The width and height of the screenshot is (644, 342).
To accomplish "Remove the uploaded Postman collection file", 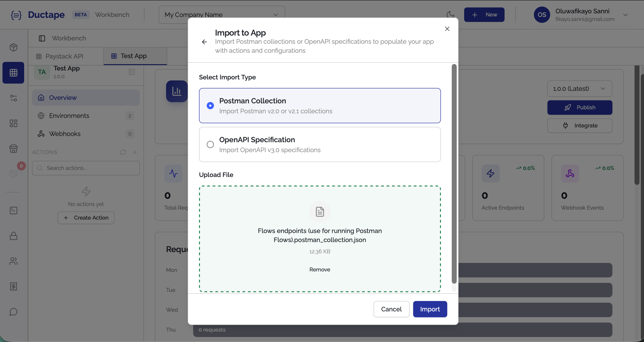I will 320,269.
